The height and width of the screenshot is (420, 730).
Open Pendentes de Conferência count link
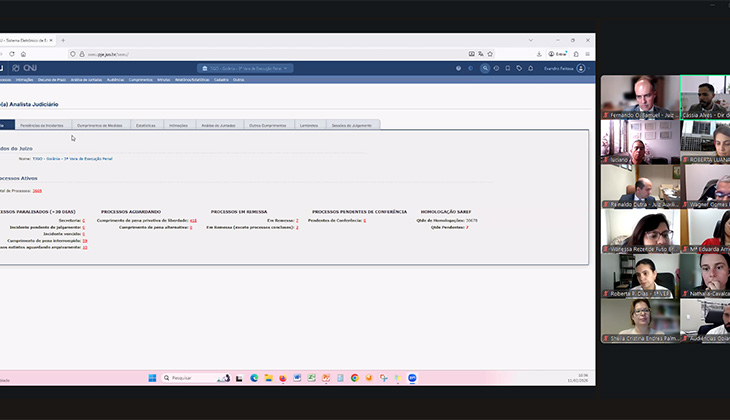coord(365,221)
